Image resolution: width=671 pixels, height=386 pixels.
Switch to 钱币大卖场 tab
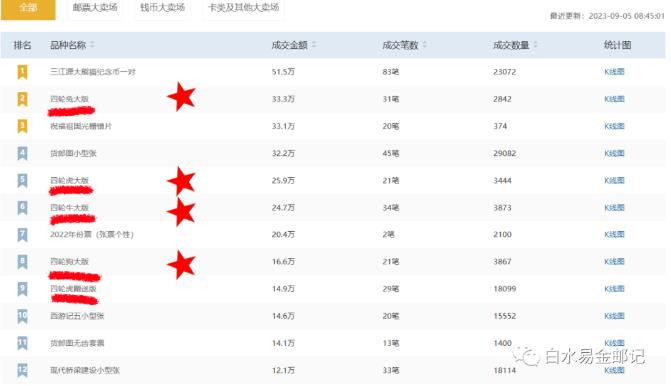tap(162, 7)
